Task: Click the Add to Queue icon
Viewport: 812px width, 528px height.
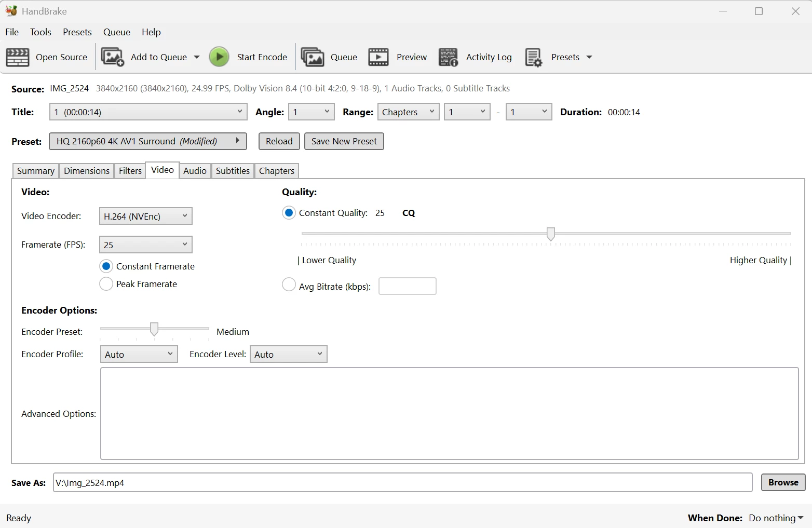Action: point(113,57)
